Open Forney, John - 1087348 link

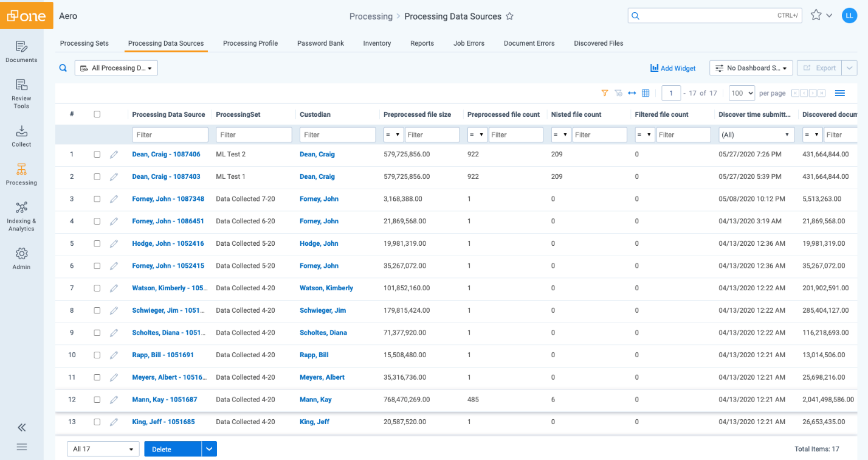[x=168, y=199]
